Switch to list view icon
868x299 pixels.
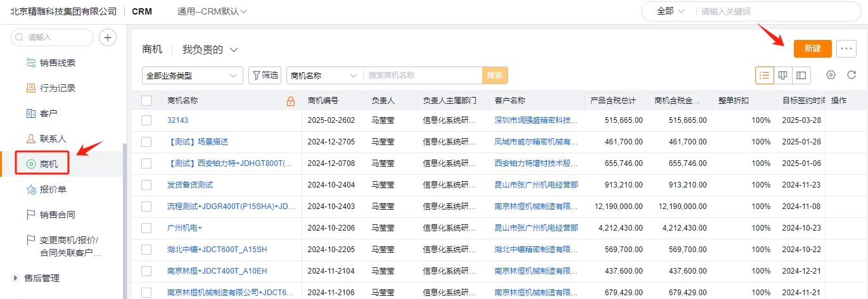tap(765, 75)
